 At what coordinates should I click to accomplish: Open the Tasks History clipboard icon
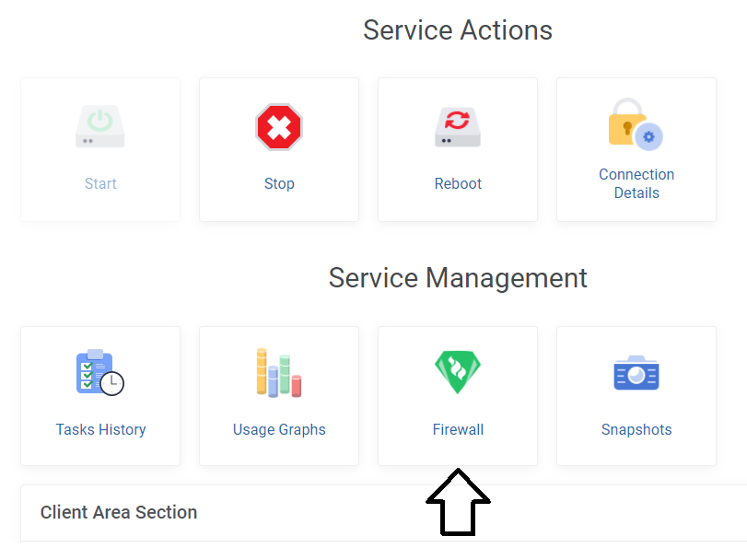[x=100, y=372]
